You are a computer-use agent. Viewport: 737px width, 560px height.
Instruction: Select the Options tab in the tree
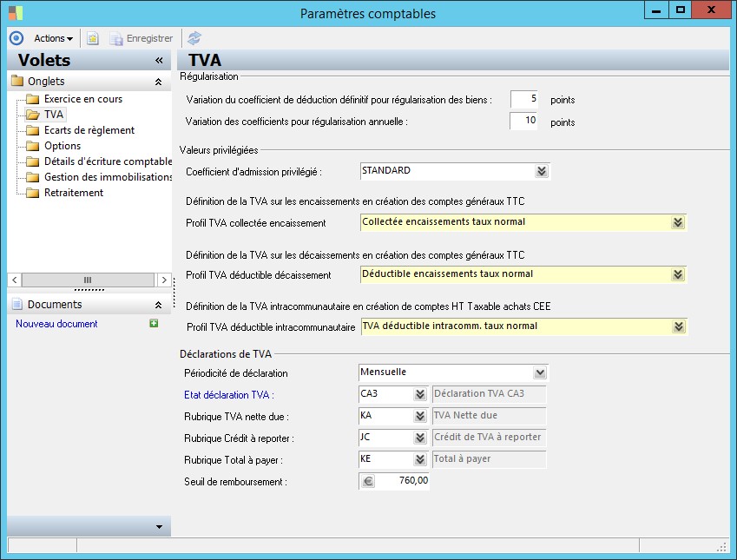(63, 146)
